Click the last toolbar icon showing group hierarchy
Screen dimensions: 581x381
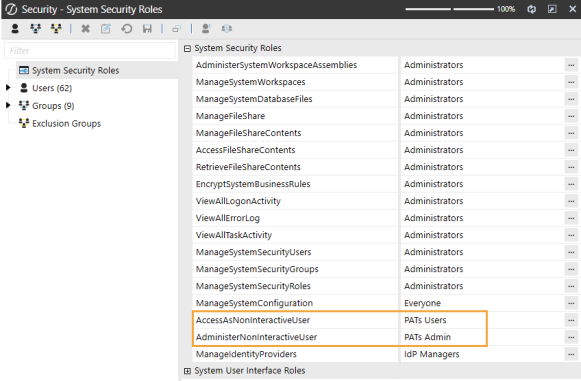(226, 29)
